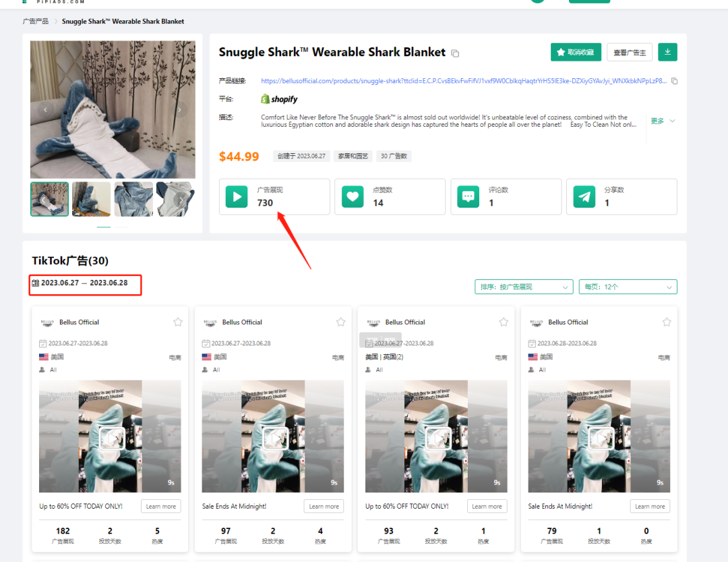This screenshot has width=728, height=562.
Task: Select the first product thumbnail
Action: point(49,199)
